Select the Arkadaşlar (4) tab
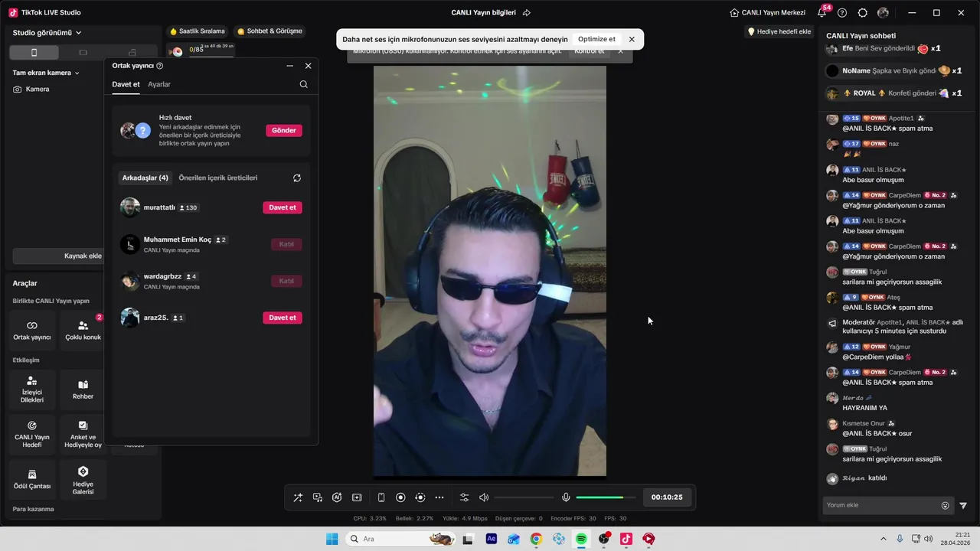980x551 pixels. (145, 178)
